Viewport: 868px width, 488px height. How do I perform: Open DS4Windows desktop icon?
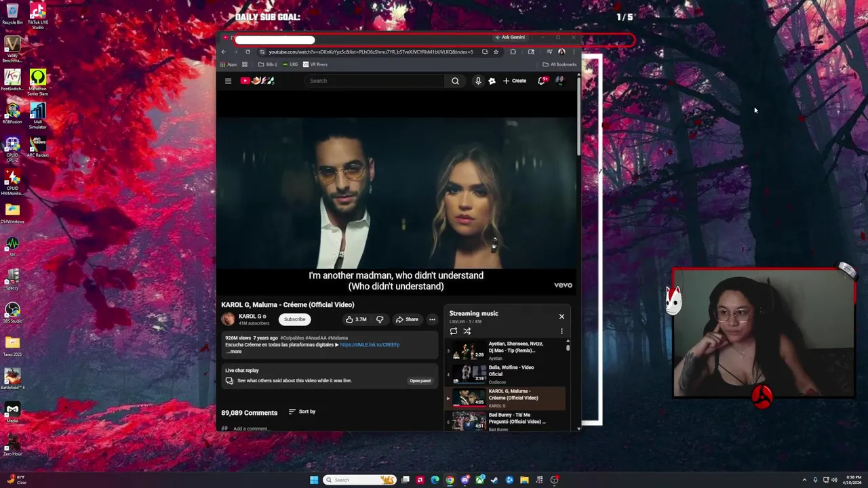pyautogui.click(x=12, y=213)
